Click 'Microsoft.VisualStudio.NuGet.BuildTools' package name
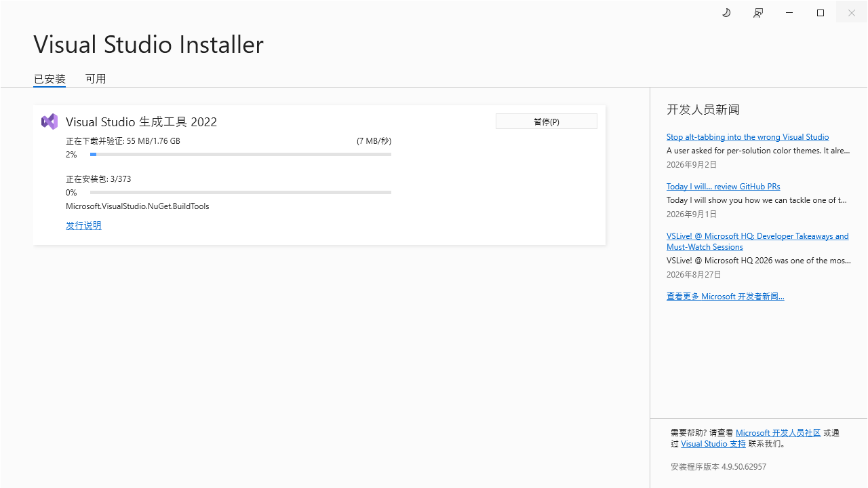This screenshot has height=488, width=868. (x=138, y=206)
